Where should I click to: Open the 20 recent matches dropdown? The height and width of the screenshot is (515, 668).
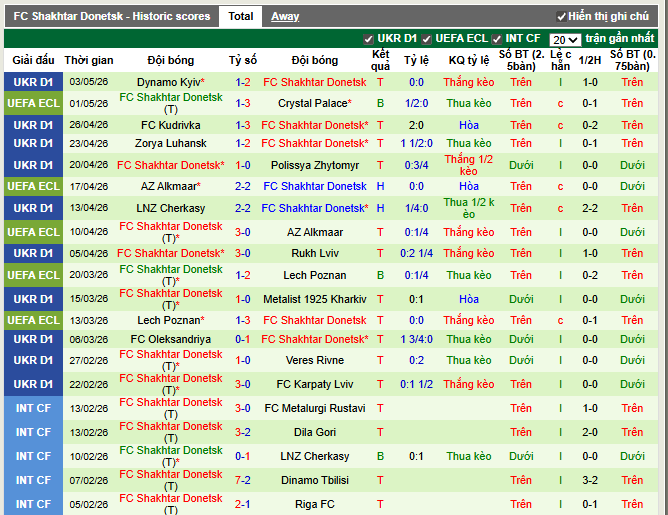click(565, 40)
